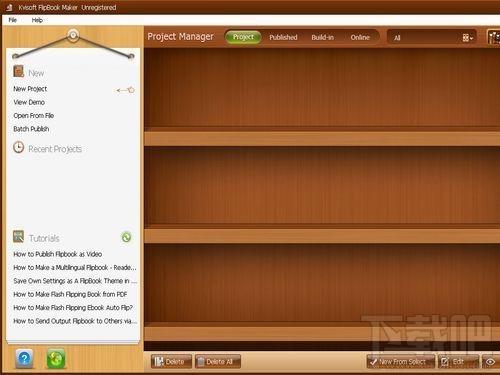This screenshot has height=375, width=500.
Task: Click the Delete button
Action: [x=171, y=362]
